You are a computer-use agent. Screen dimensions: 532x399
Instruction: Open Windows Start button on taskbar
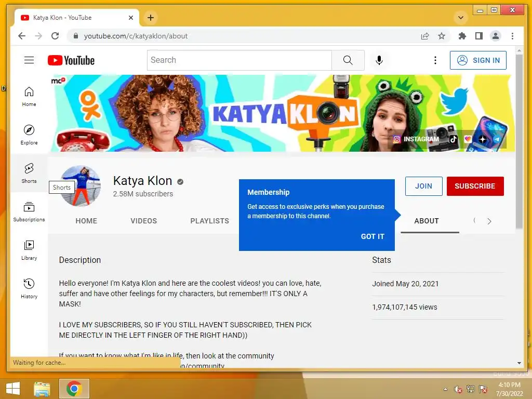[x=13, y=389]
